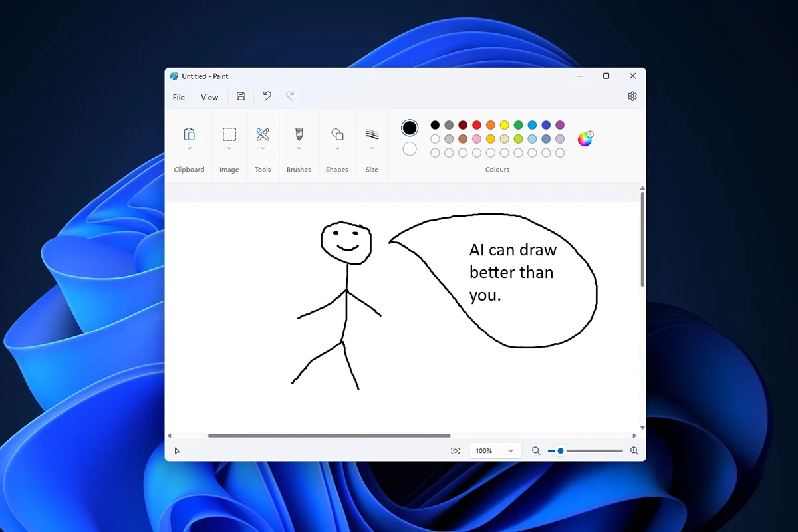798x532 pixels.
Task: Click the Shapes icon
Action: (x=337, y=134)
